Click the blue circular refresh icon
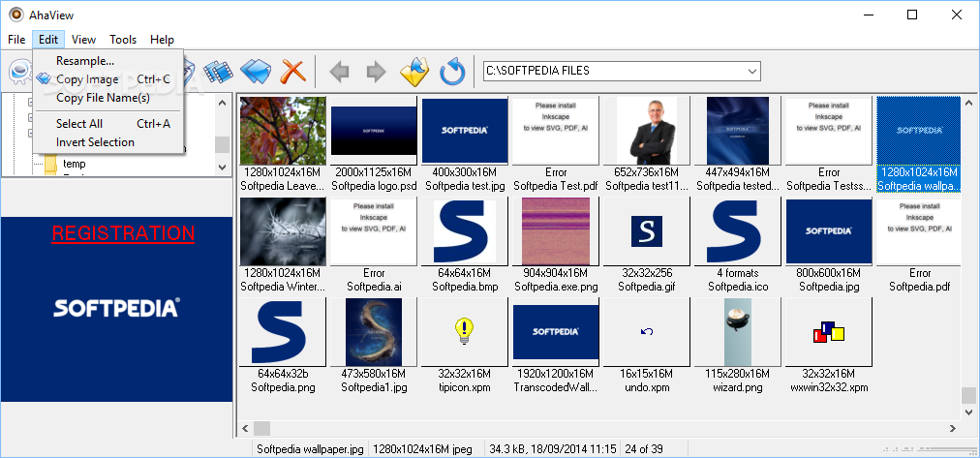 pos(452,72)
